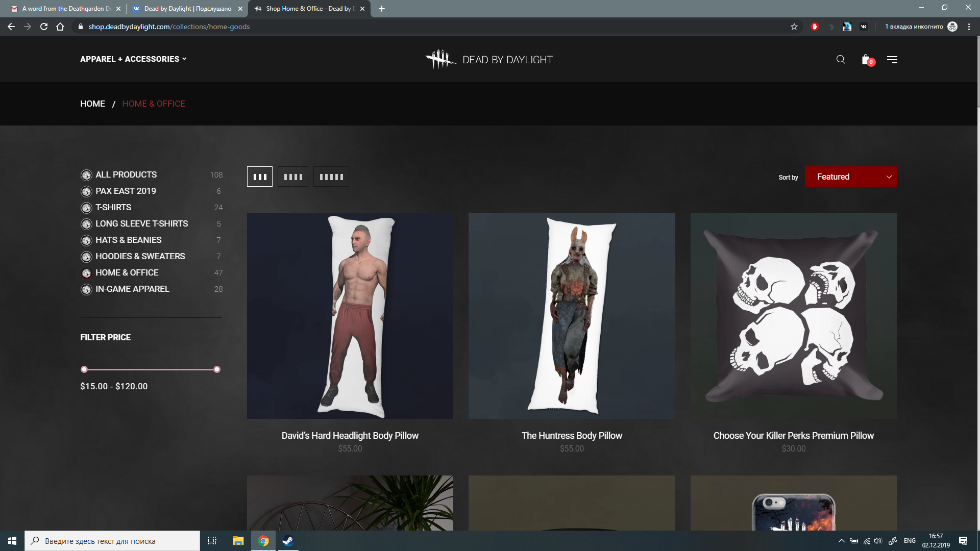The height and width of the screenshot is (551, 980).
Task: Open The Huntress Body Pillow product link
Action: click(x=572, y=436)
